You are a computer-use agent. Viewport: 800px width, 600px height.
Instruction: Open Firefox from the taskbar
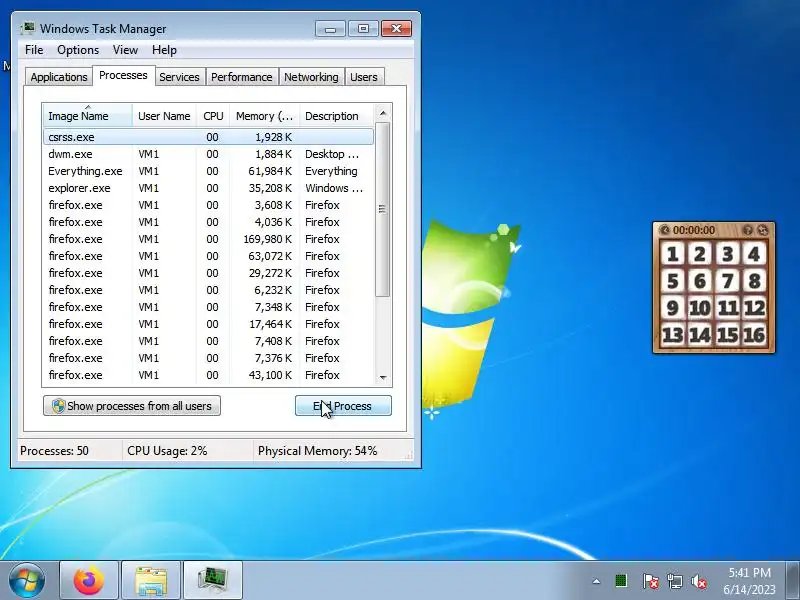tap(89, 581)
